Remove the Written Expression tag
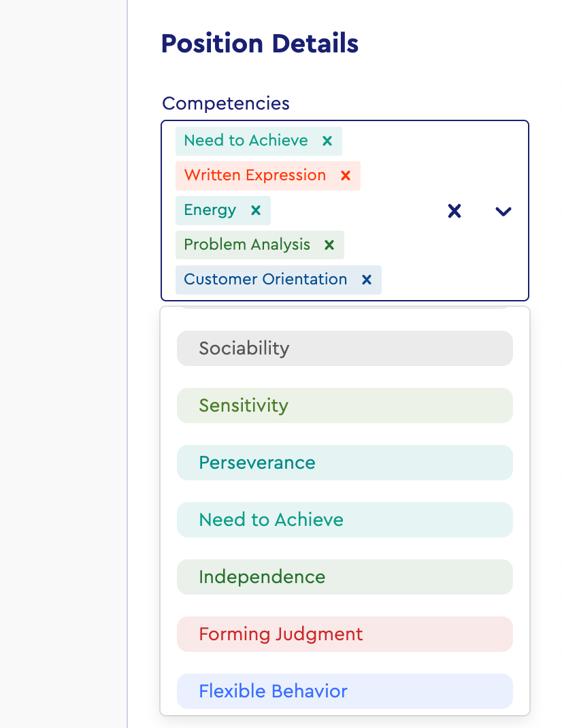562x728 pixels. pyautogui.click(x=346, y=176)
